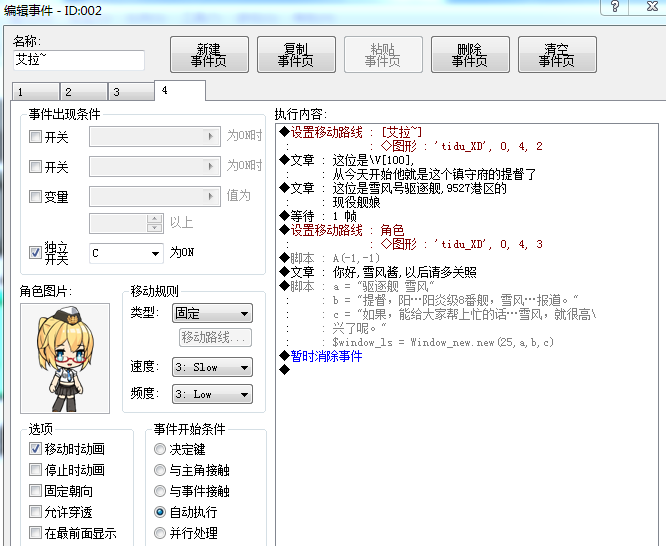Select the line 图形 : 'tidu_XD', 0, 4, 2
This screenshot has height=546, width=666.
point(462,147)
